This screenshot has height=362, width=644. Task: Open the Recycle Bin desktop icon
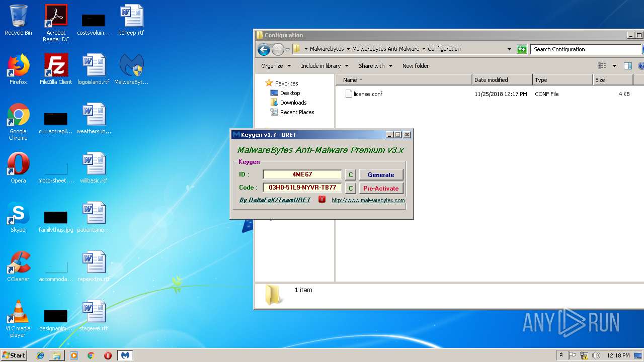pyautogui.click(x=18, y=21)
